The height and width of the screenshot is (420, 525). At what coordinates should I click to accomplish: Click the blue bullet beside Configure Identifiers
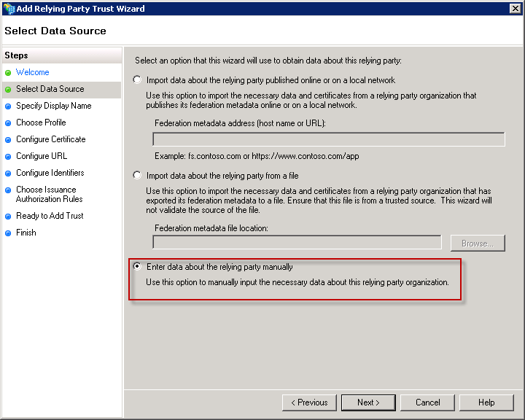pos(8,173)
